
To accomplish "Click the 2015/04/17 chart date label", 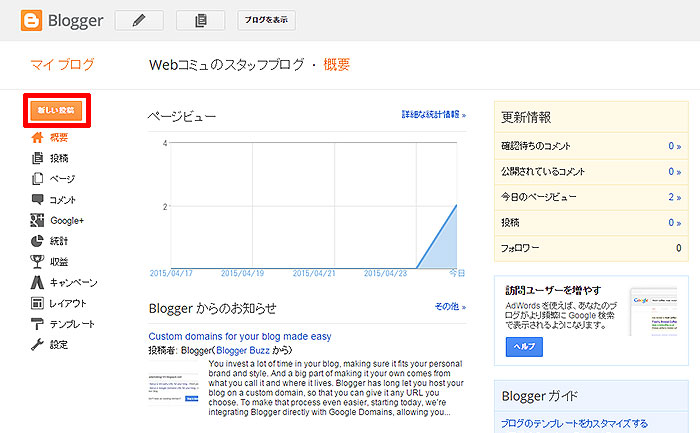I will (171, 273).
